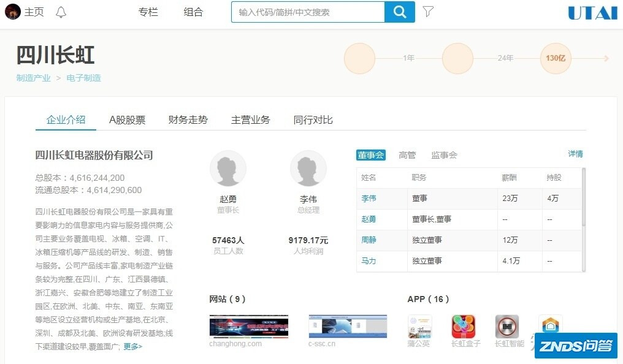Click 赵勇 in board table
This screenshot has height=364, width=623.
coord(369,219)
